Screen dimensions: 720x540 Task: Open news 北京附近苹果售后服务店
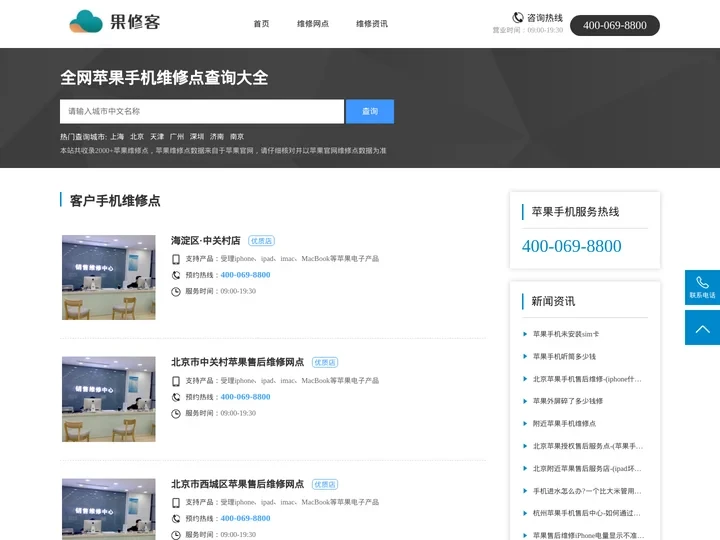(x=587, y=468)
